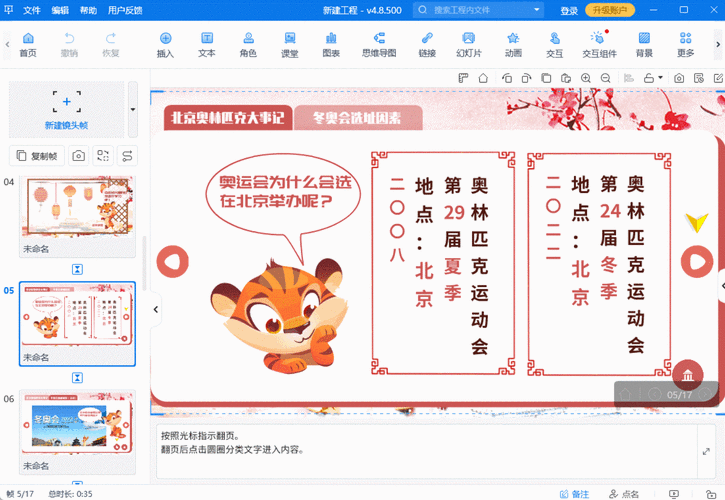
Task: Switch to 北京奥林匹克大事记 tab on slide
Action: [228, 118]
